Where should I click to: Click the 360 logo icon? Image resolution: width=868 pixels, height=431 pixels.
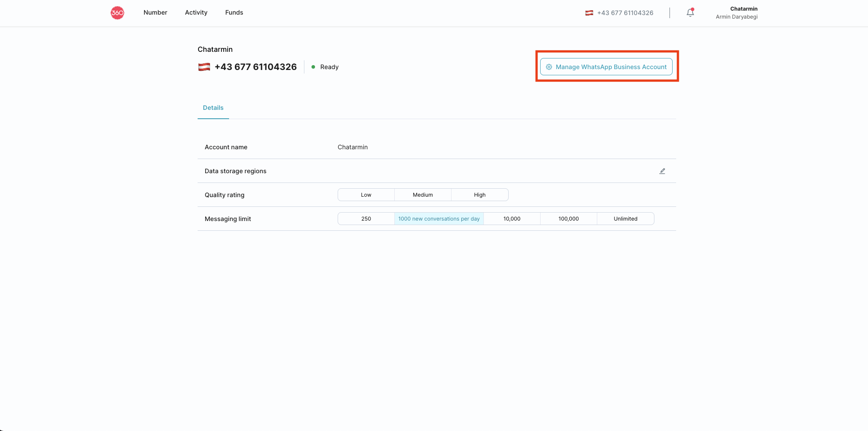(117, 13)
